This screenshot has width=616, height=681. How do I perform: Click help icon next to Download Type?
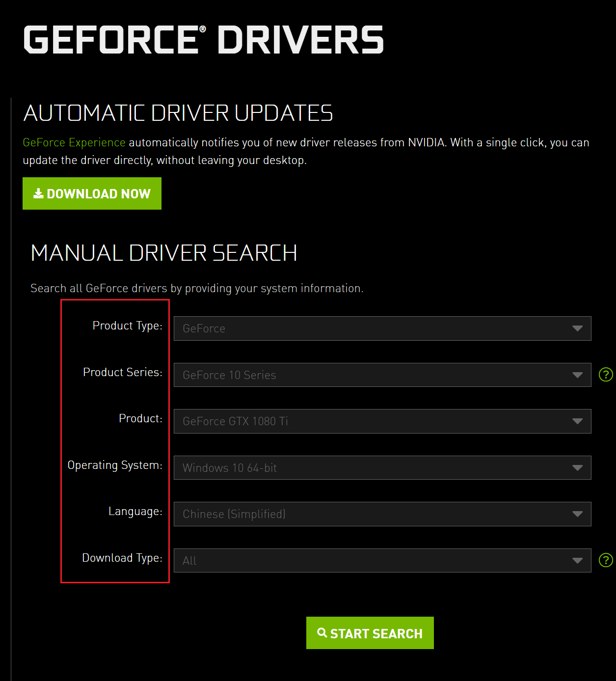pos(606,560)
